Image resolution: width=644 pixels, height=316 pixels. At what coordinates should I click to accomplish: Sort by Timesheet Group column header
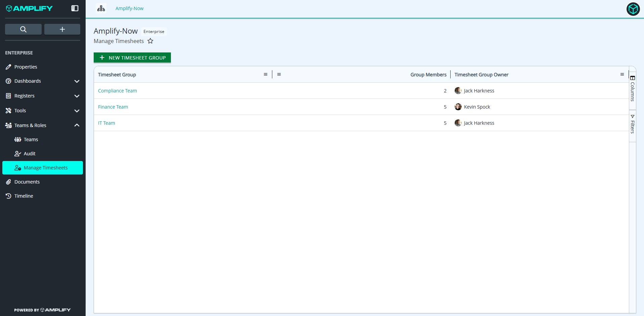[117, 75]
